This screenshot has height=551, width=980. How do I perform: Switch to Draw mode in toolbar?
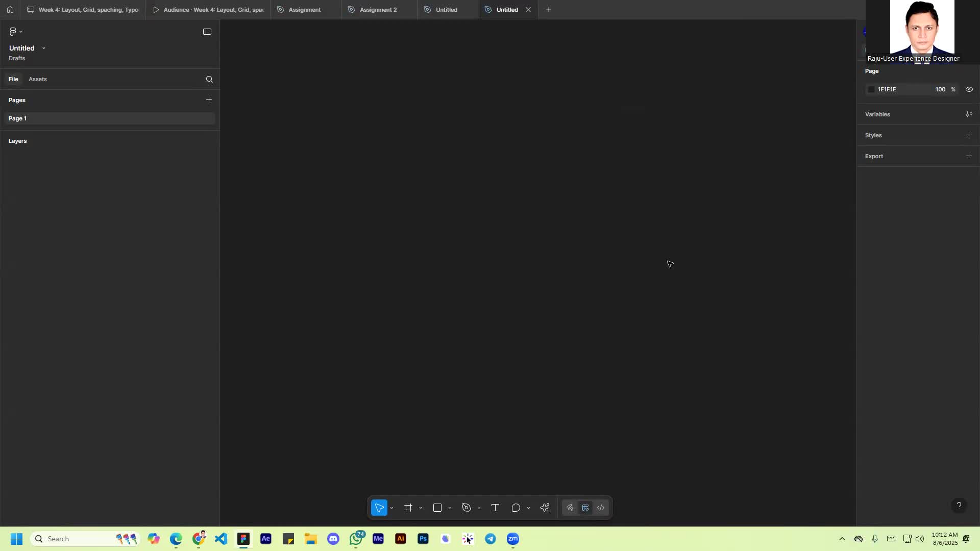click(x=570, y=508)
